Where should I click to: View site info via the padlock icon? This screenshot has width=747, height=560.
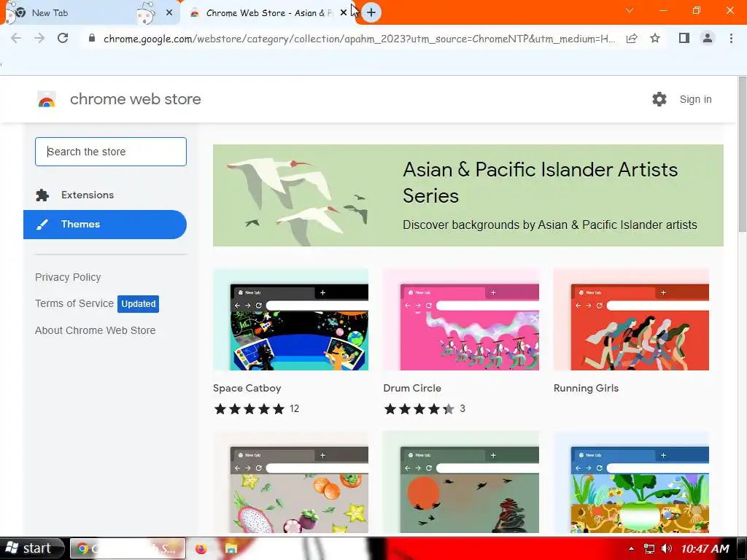[x=92, y=38]
